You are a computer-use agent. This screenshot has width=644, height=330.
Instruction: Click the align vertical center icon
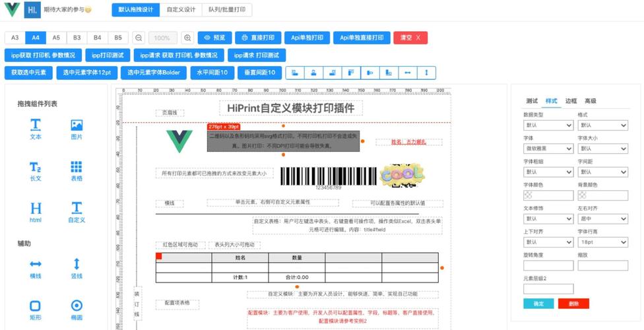pyautogui.click(x=370, y=73)
